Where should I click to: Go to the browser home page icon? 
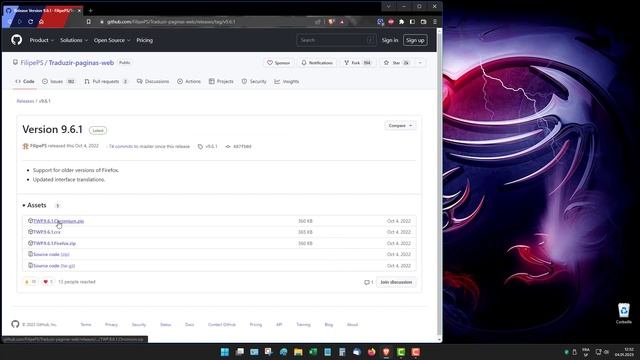(41, 22)
